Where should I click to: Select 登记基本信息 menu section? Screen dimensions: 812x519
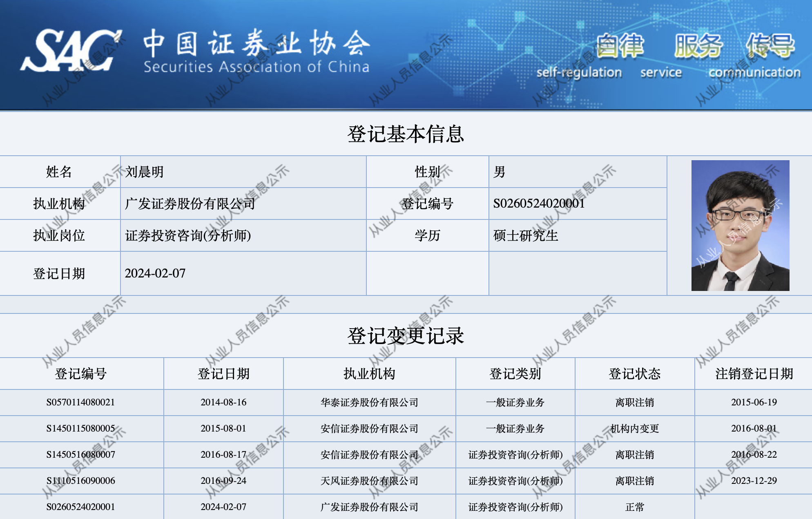pyautogui.click(x=406, y=116)
